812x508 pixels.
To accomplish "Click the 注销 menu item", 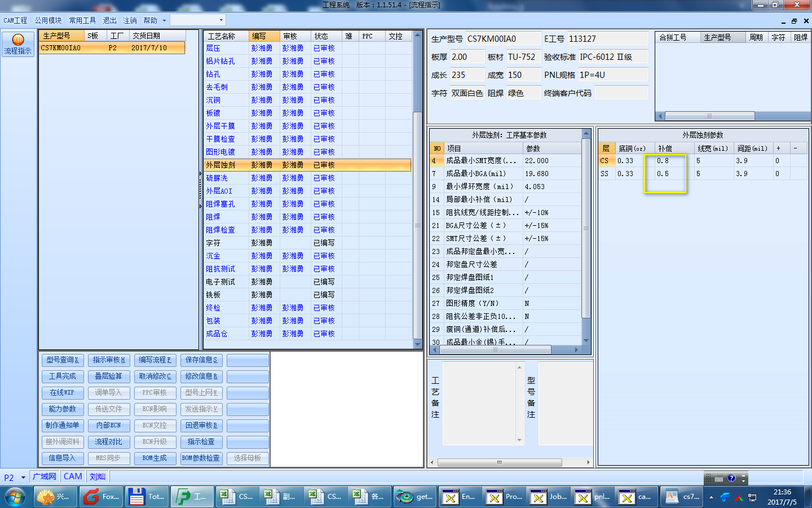I will [x=130, y=20].
